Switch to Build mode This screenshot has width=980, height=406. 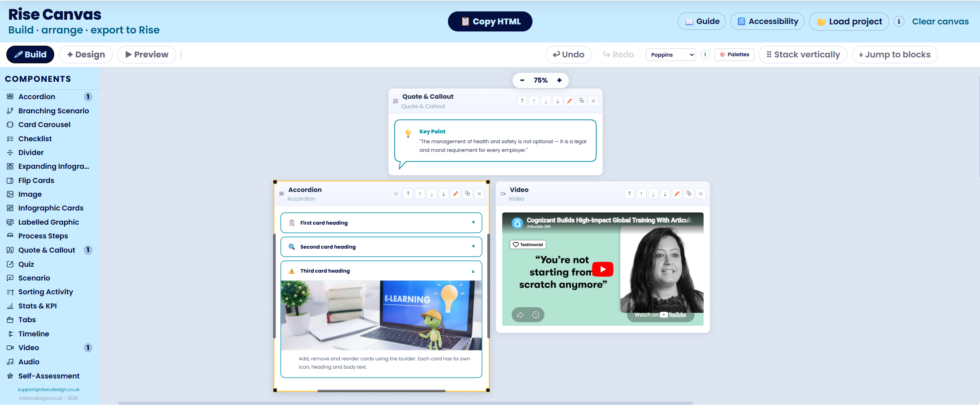click(30, 55)
